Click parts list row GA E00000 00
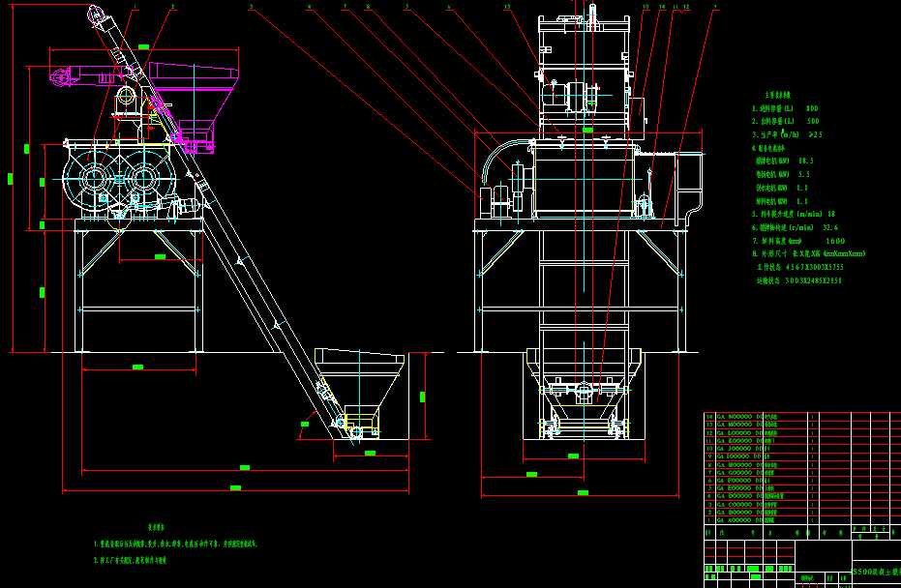Image resolution: width=901 pixels, height=588 pixels. 804,488
